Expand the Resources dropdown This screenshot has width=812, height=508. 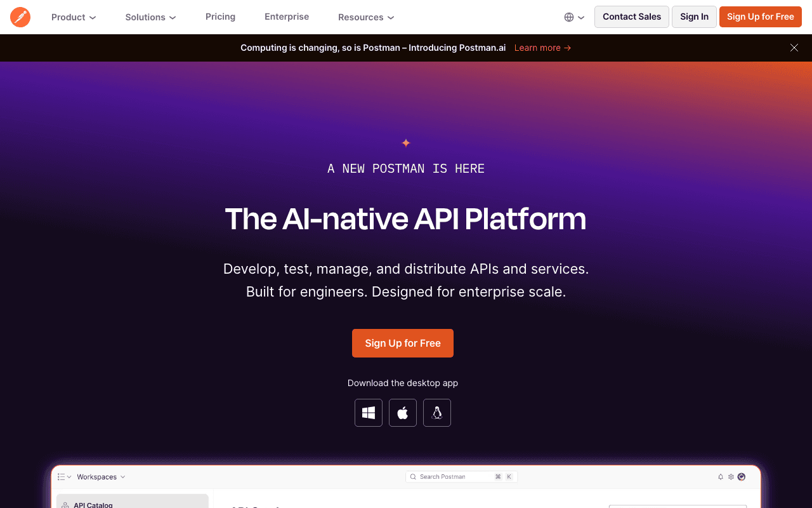point(366,17)
